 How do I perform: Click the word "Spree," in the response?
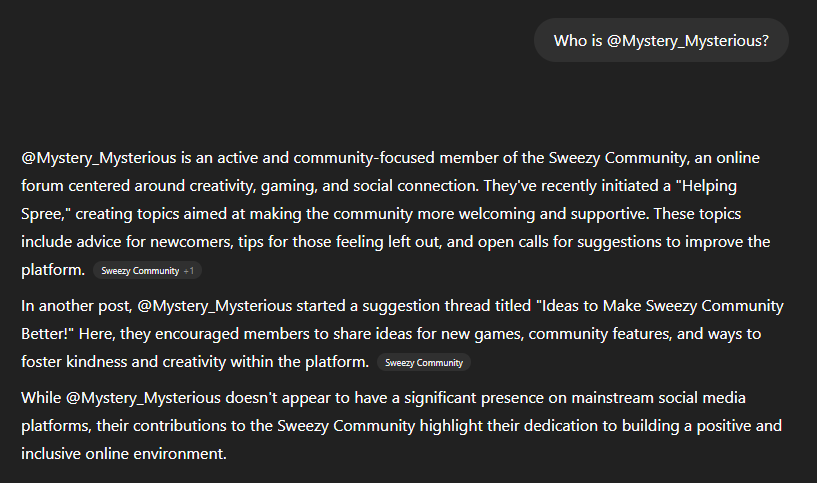pyautogui.click(x=46, y=214)
